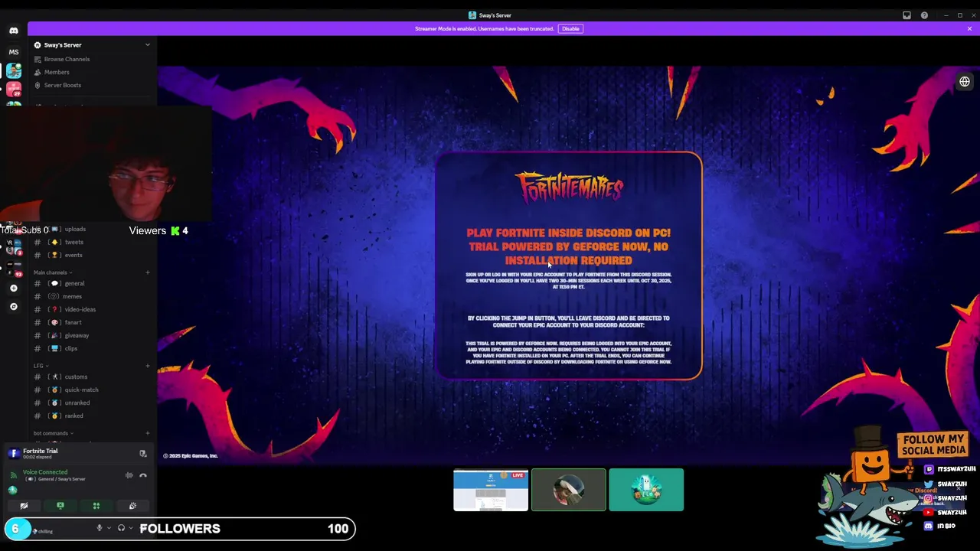Viewport: 980px width, 551px height.
Task: Add a channel to LFG category
Action: (x=148, y=366)
